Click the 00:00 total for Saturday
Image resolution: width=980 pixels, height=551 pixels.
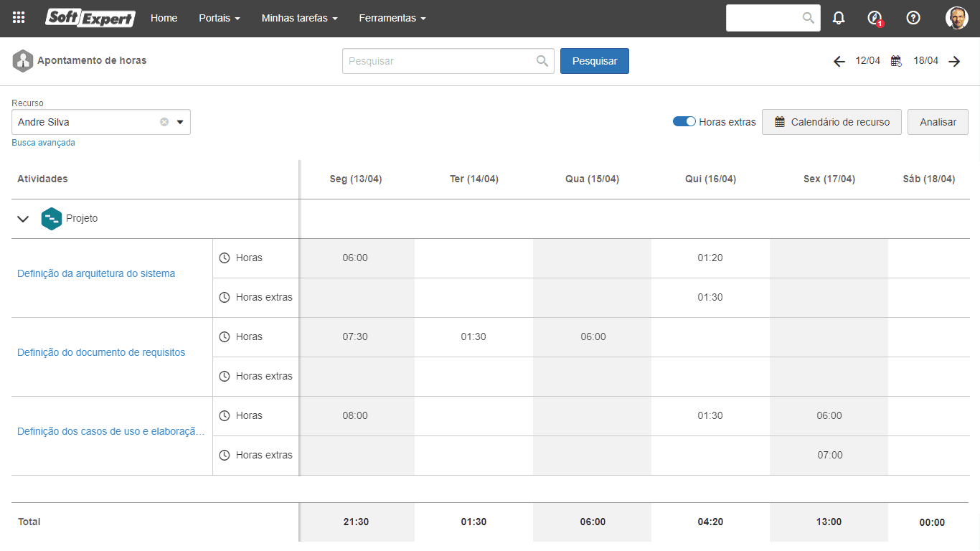click(x=932, y=522)
